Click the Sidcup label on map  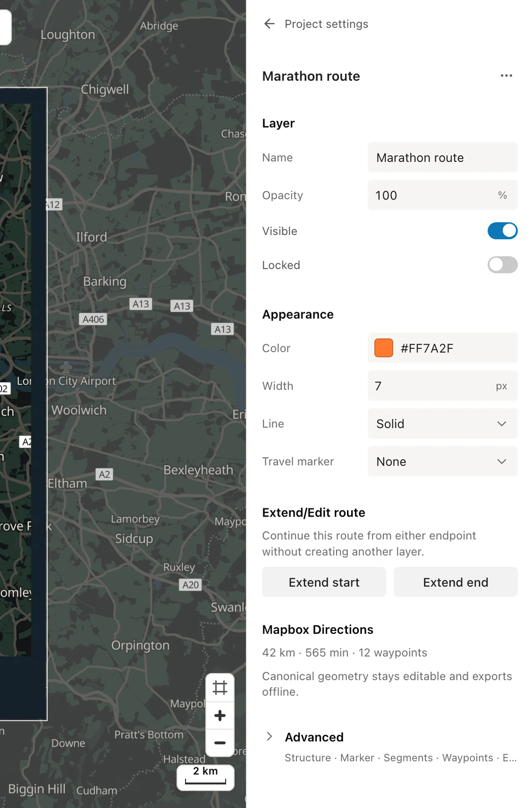pyautogui.click(x=134, y=539)
